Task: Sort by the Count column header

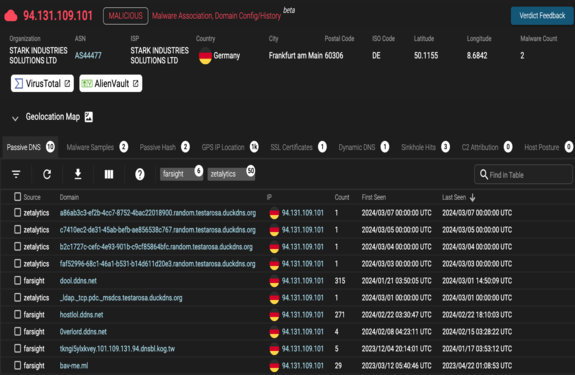Action: pos(342,197)
